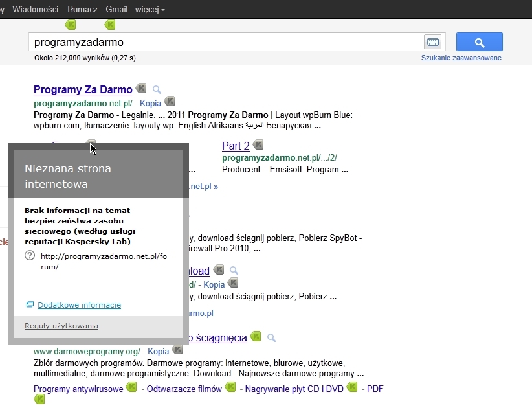Click gray Kaspersky badge after darmoweprogramy.org Kopia

[x=177, y=349]
